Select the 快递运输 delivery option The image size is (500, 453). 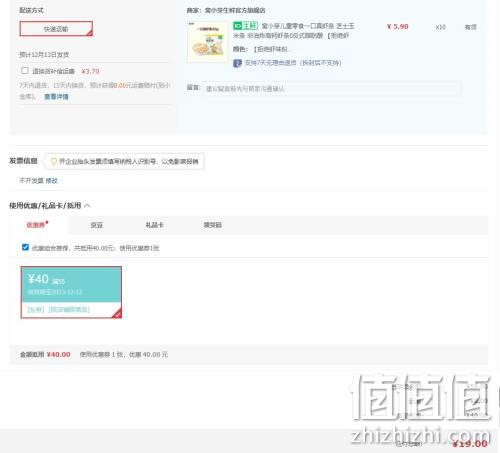(x=56, y=29)
